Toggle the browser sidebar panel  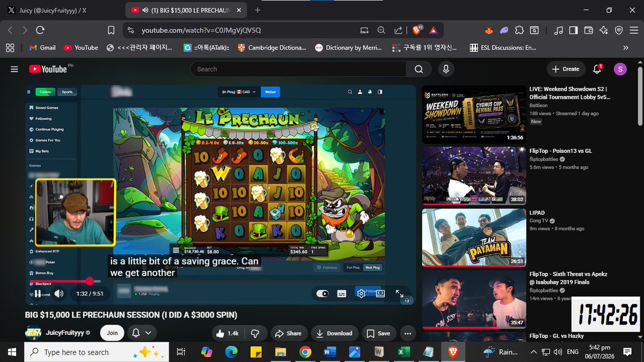point(573,30)
